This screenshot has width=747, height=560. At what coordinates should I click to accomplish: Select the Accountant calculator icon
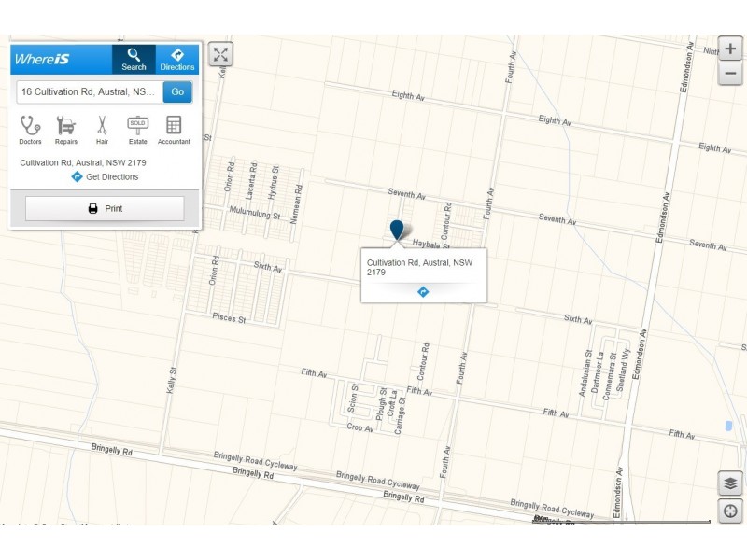point(174,129)
